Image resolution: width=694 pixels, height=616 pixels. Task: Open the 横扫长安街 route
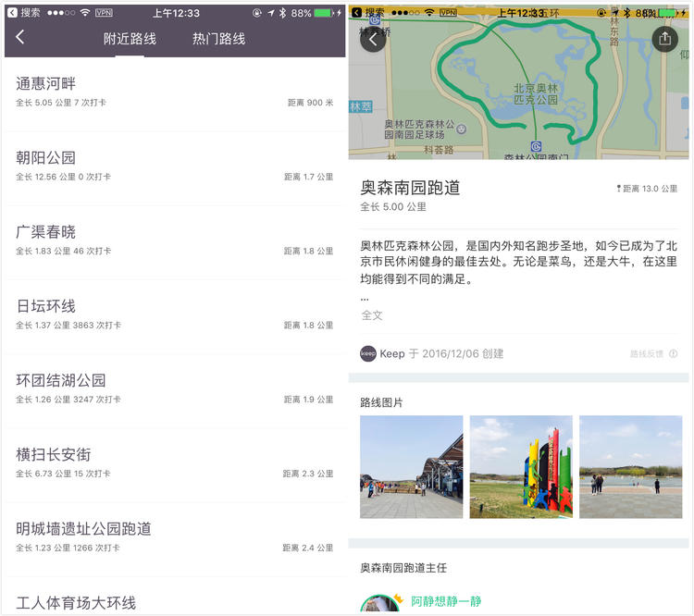[x=175, y=464]
